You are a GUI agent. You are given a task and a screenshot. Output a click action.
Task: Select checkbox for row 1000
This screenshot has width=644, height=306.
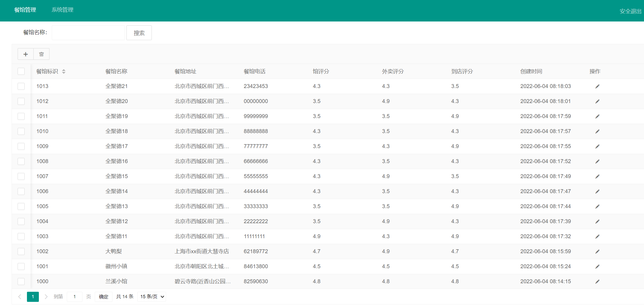tap(21, 281)
